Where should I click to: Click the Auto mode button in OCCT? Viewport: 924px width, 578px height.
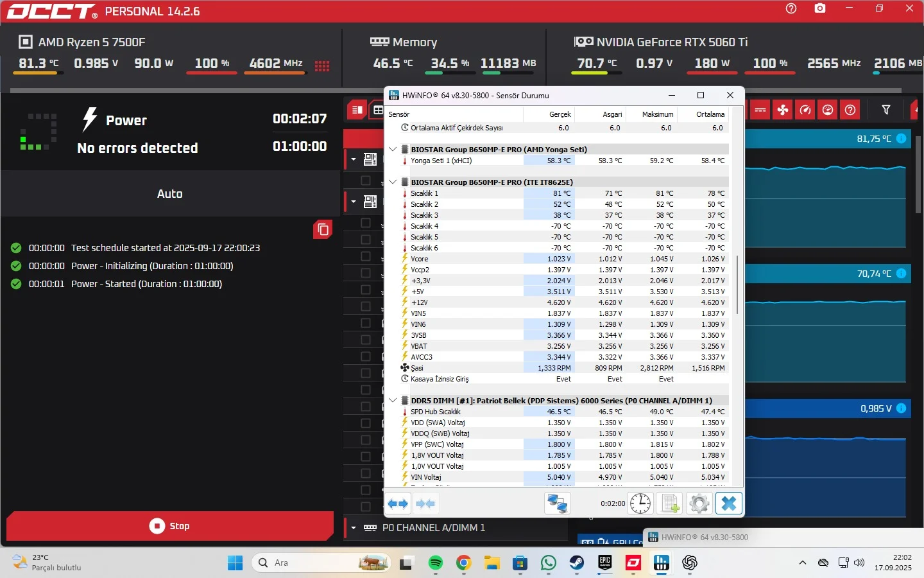pyautogui.click(x=170, y=194)
